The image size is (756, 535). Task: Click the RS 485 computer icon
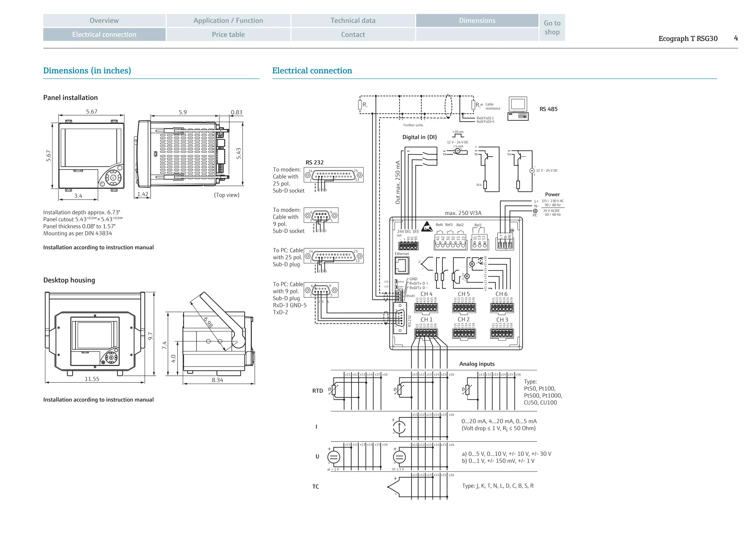point(518,109)
